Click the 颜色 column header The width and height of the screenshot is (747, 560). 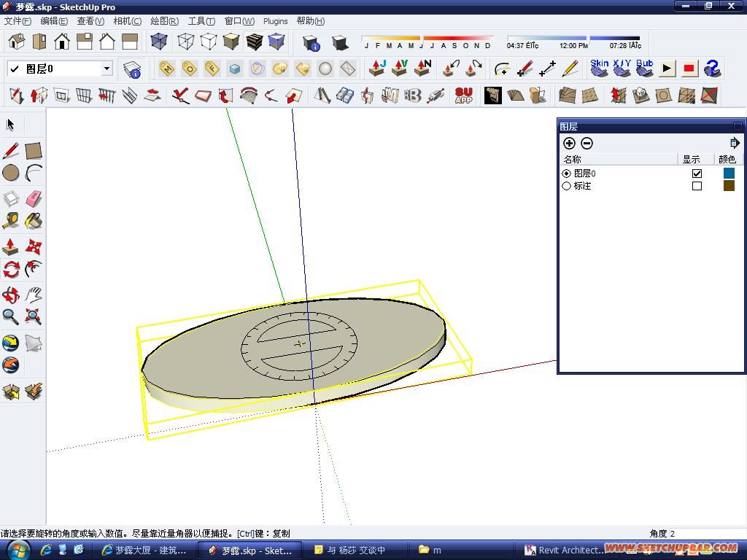[x=728, y=159]
